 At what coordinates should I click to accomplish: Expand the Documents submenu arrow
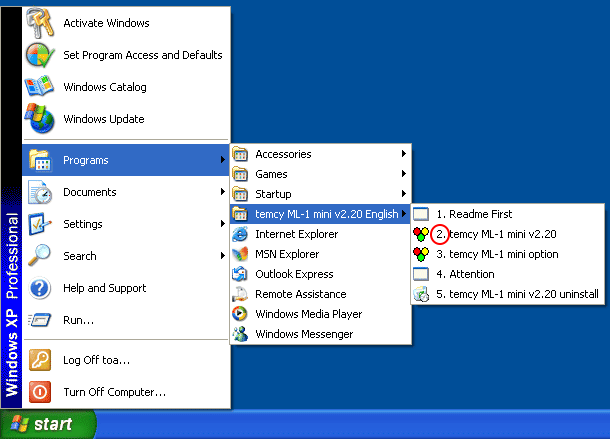coord(223,191)
